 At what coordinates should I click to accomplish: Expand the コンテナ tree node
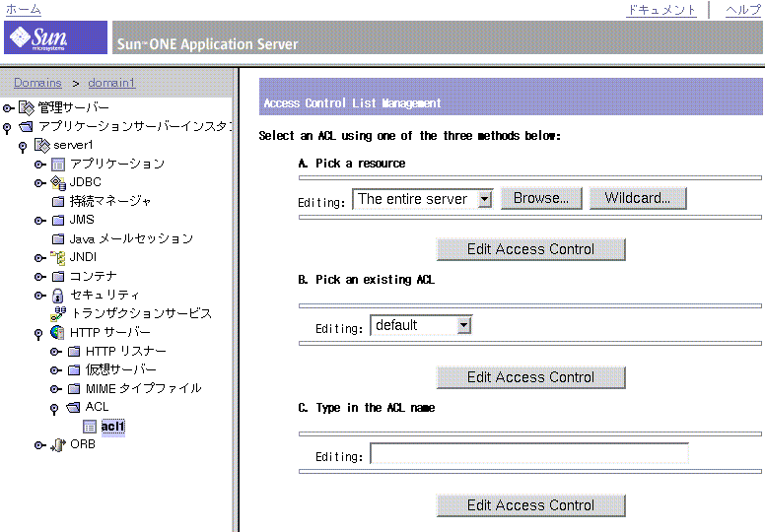(x=40, y=277)
